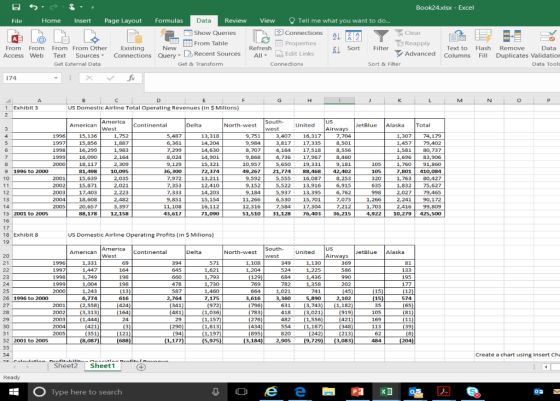
Task: Select the '2001 to 2005' cell in row 15
Action: click(x=39, y=214)
